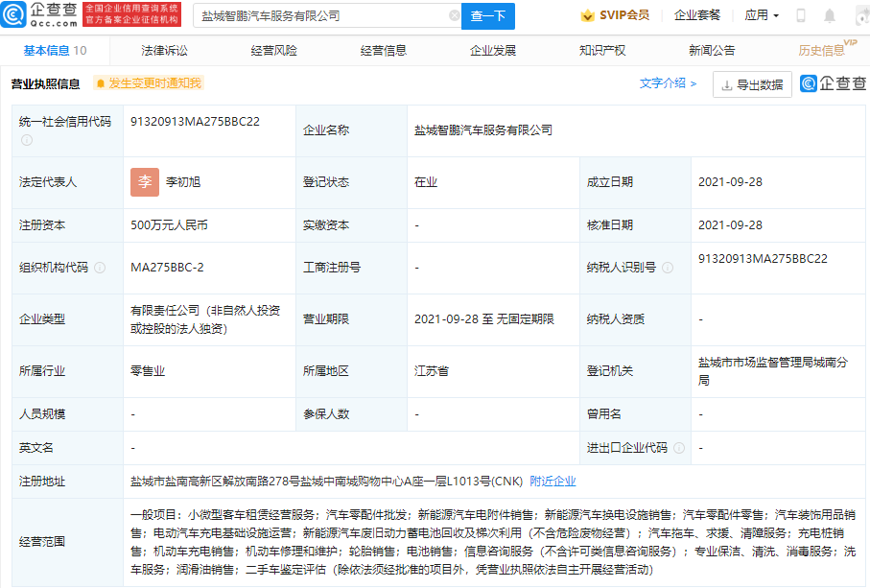
Task: Open legal representative 李初旭
Action: (x=183, y=182)
